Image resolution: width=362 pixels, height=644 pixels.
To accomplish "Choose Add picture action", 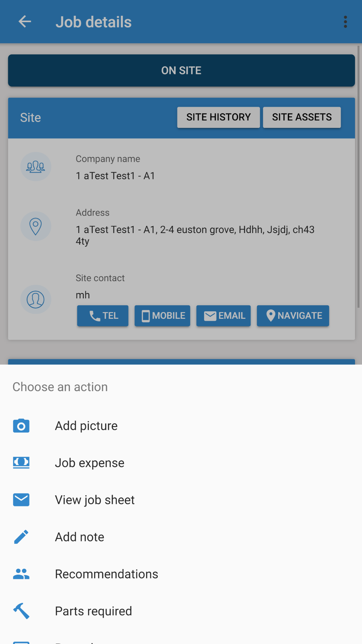I will [86, 426].
